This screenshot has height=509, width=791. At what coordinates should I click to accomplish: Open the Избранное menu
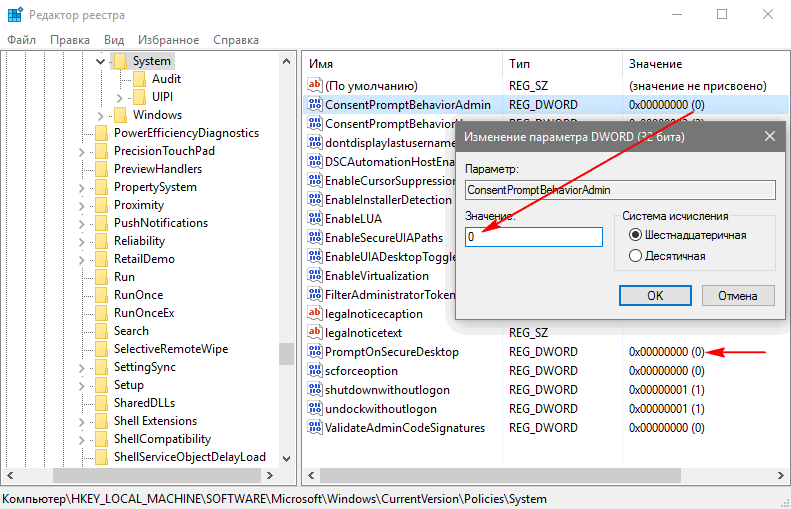(167, 40)
